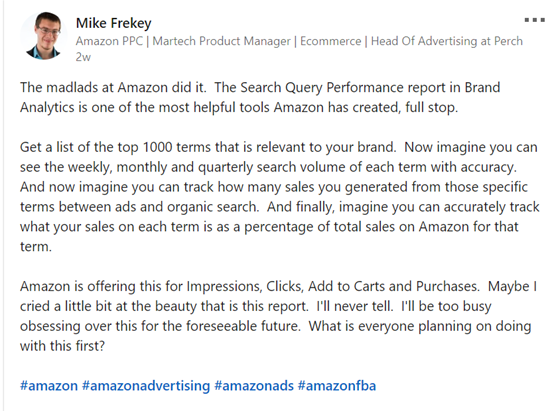Click the text "I'll never tell."
The height and width of the screenshot is (411, 554).
pyautogui.click(x=355, y=306)
